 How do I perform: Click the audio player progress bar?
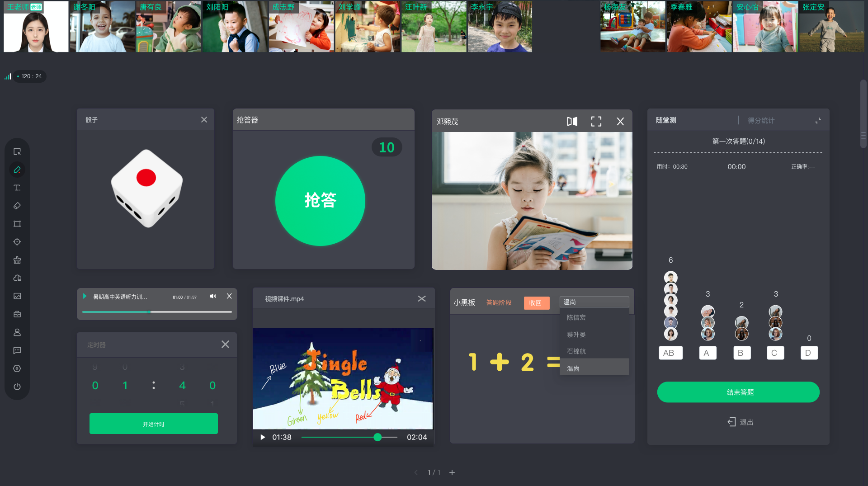[157, 312]
